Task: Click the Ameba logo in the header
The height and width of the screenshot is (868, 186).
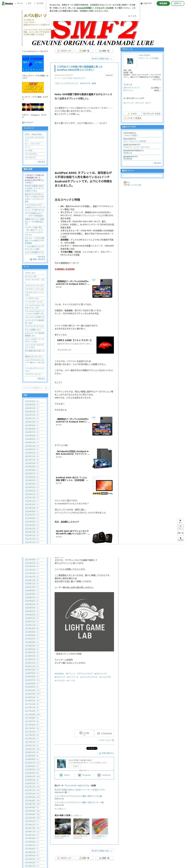Action: 7,3
